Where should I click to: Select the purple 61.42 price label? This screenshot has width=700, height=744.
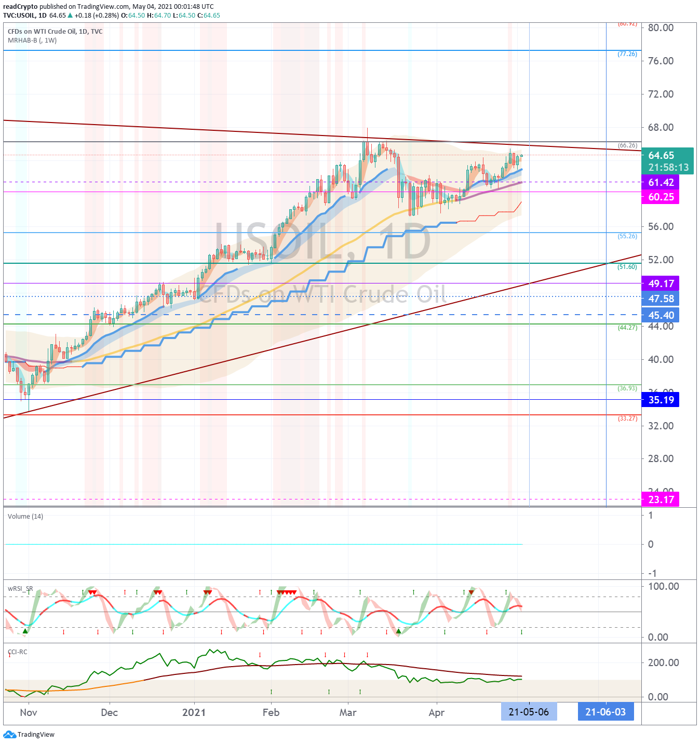tap(661, 182)
